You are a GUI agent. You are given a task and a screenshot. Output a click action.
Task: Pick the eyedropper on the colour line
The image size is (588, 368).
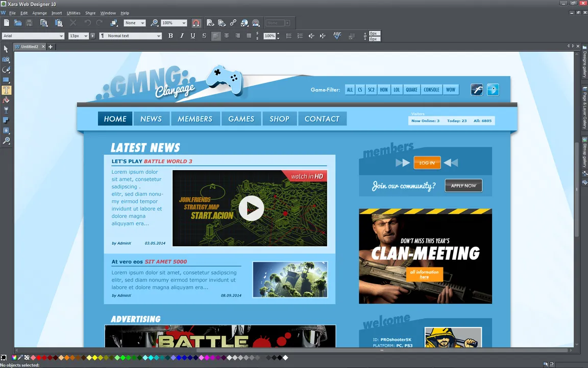pos(20,357)
